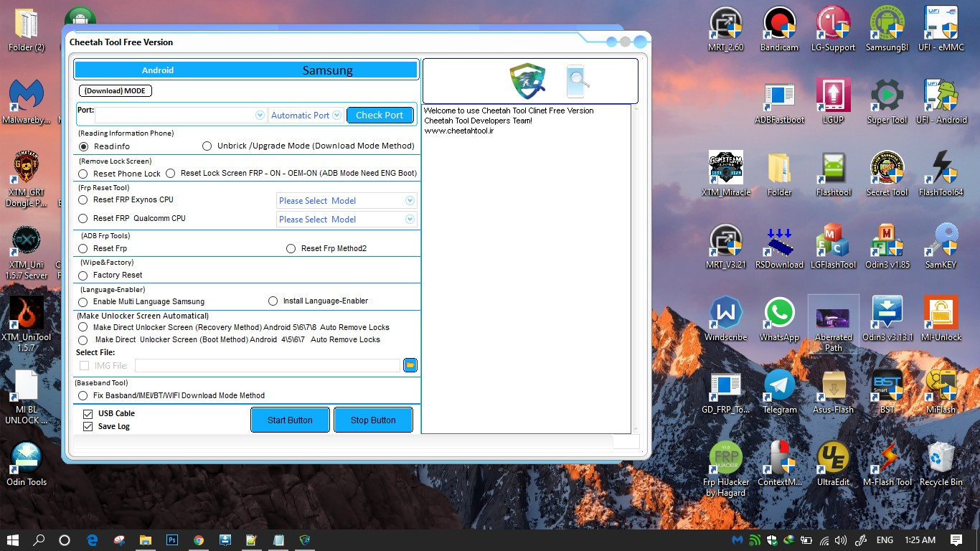Click the volume icon in system tray
Viewport: 980px width, 551px height.
(841, 540)
